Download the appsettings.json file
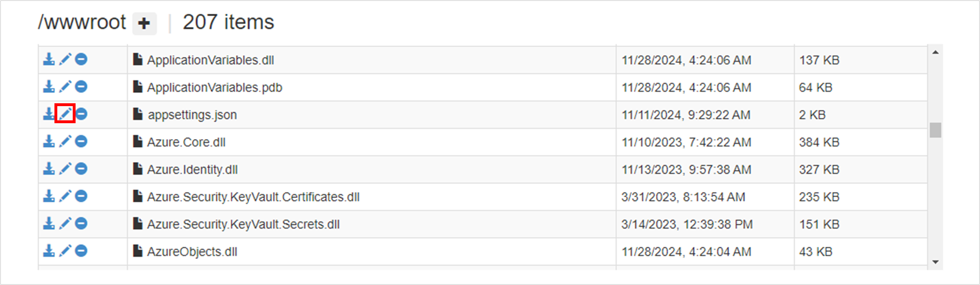The height and width of the screenshot is (285, 980). (49, 114)
